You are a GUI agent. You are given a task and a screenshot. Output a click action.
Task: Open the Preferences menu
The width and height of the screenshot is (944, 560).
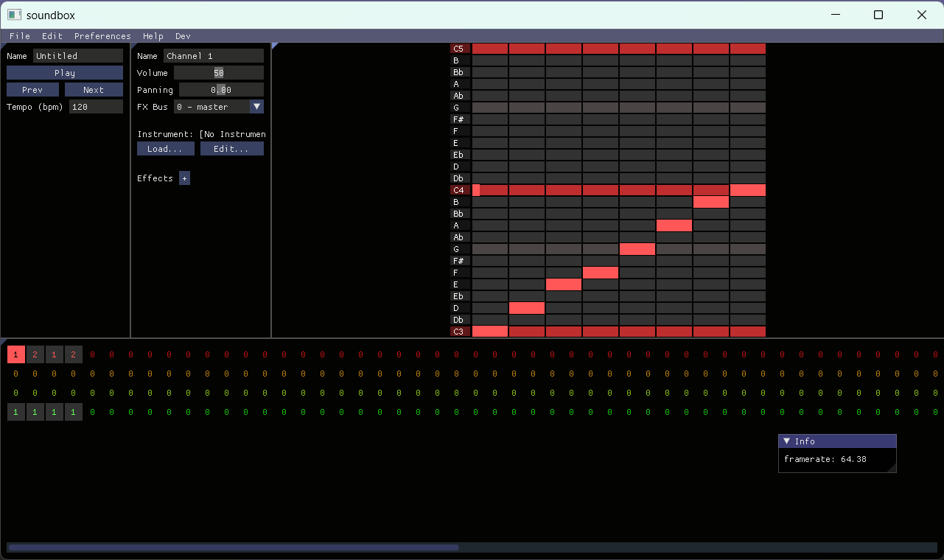pos(102,35)
